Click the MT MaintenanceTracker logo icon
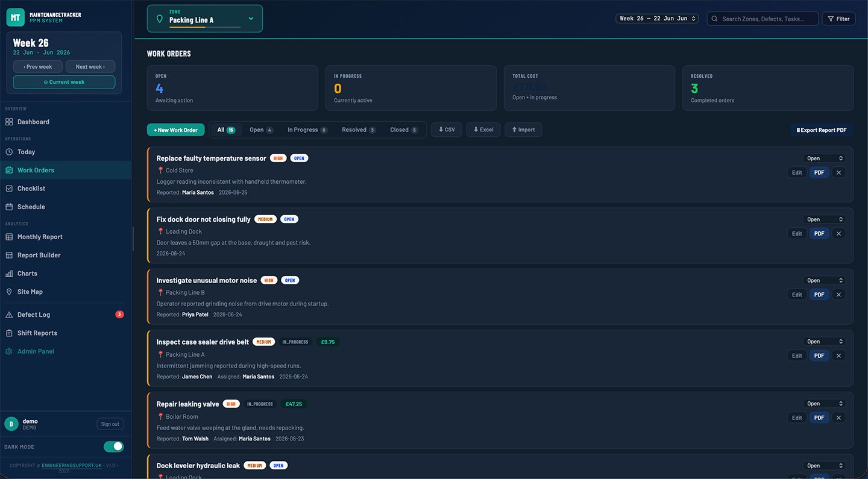The image size is (868, 479). tap(16, 17)
